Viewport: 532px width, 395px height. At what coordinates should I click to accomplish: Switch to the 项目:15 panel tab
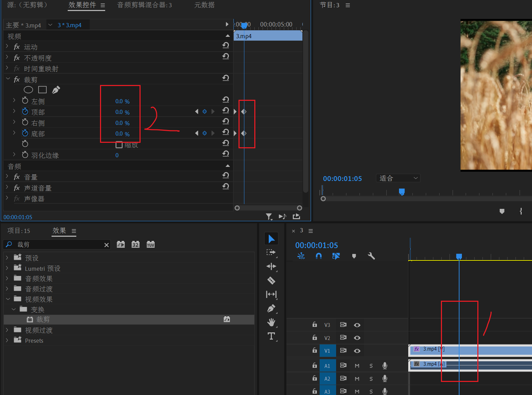click(19, 231)
